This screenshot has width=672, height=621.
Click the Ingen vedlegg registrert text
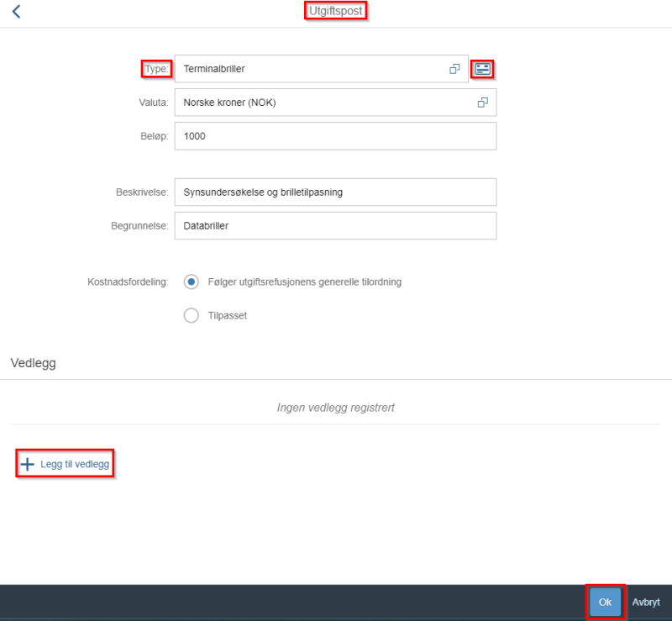click(x=335, y=408)
